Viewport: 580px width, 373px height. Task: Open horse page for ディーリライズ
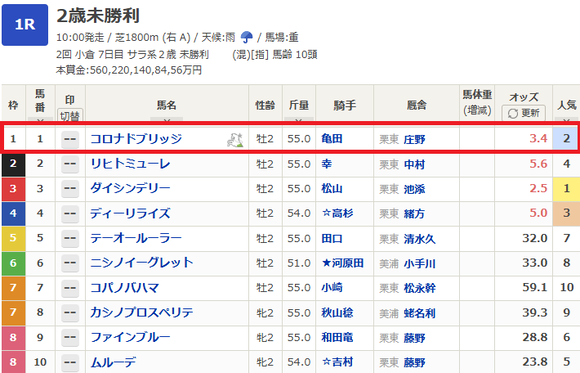[x=130, y=213]
